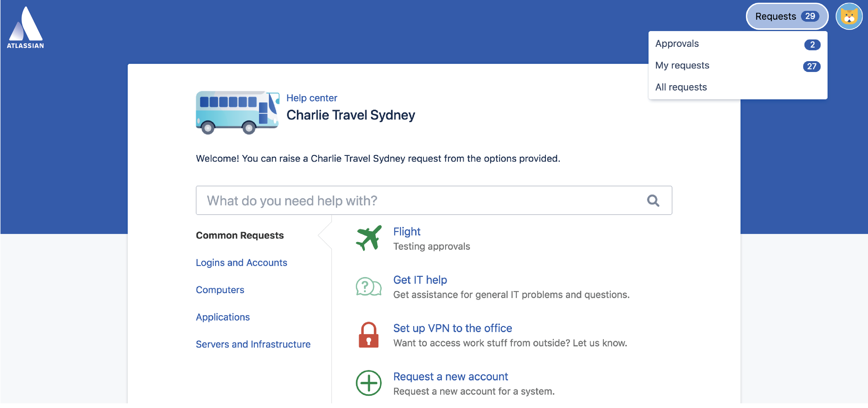Select My requests from the dropdown menu
Viewport: 868px width, 408px height.
pos(682,65)
